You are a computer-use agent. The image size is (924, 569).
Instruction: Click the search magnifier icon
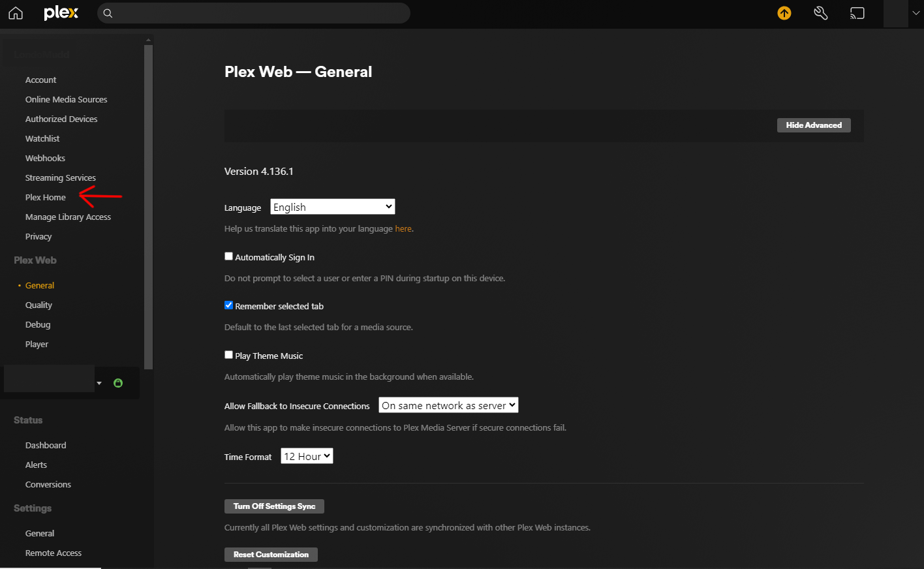(108, 13)
